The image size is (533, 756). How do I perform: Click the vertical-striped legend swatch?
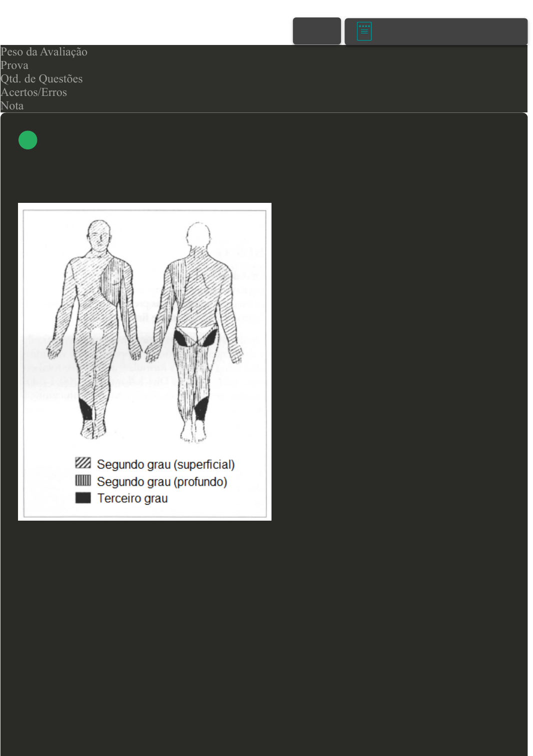pos(83,480)
